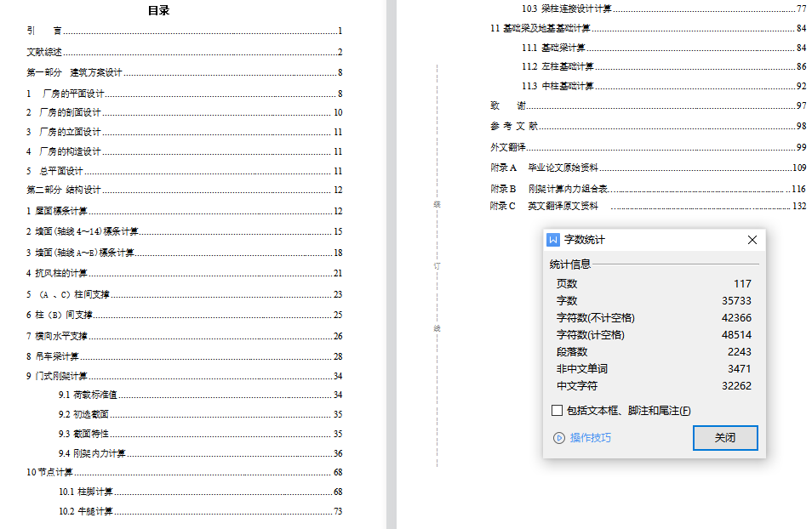Go to 第一部分 建筑方案设计 entry
This screenshot has height=529, width=812.
click(x=75, y=73)
